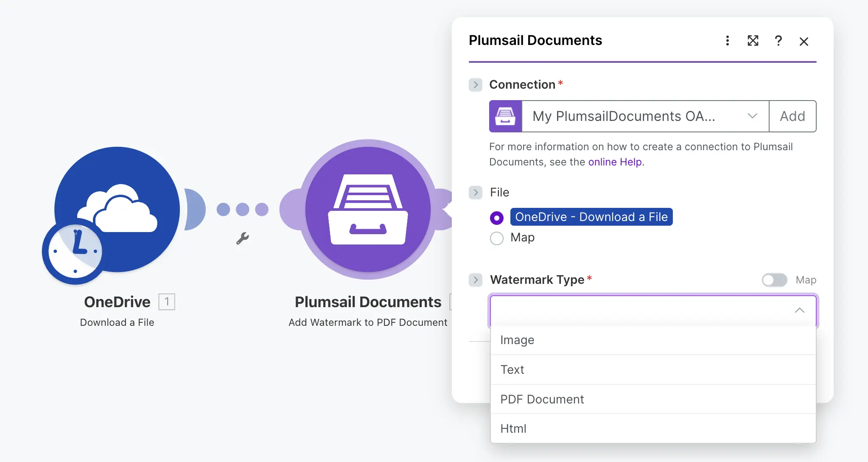Open the OneDrive module circle
The width and height of the screenshot is (868, 462).
point(117,209)
